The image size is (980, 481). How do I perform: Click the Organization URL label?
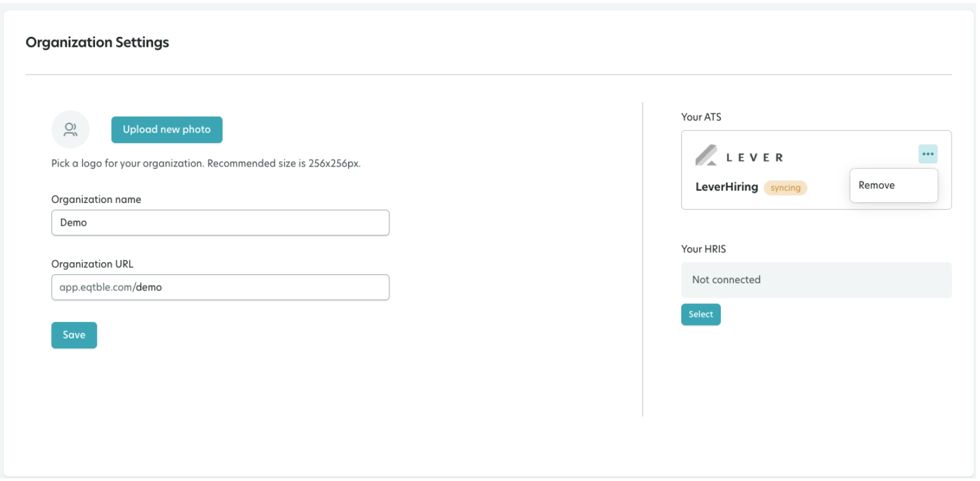click(x=93, y=264)
